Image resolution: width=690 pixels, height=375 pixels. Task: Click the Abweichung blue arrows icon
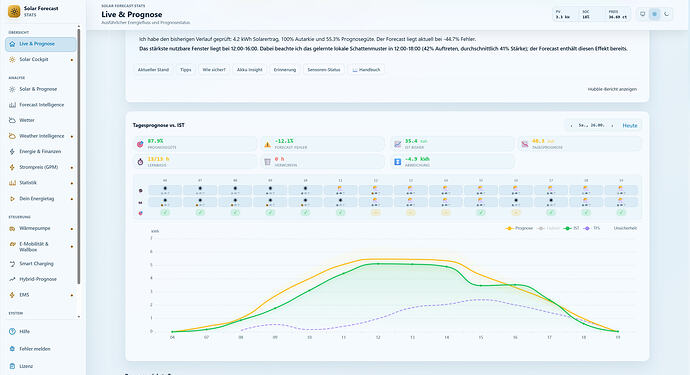click(398, 162)
